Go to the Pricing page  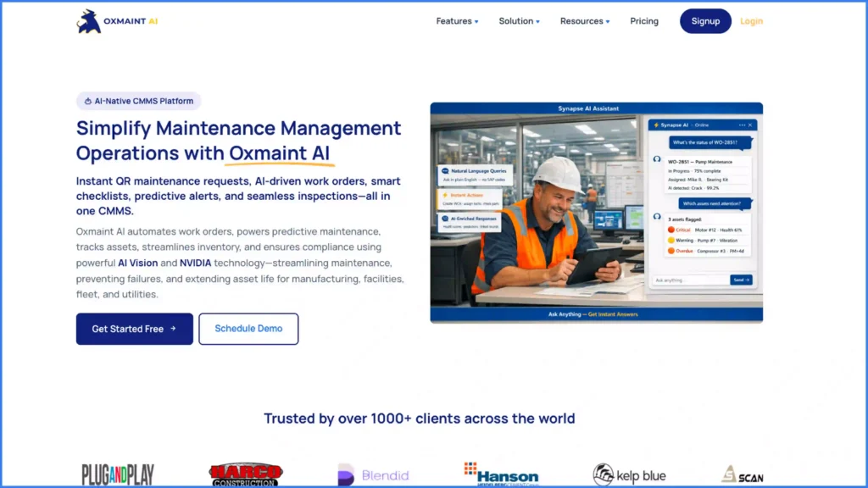(x=644, y=21)
